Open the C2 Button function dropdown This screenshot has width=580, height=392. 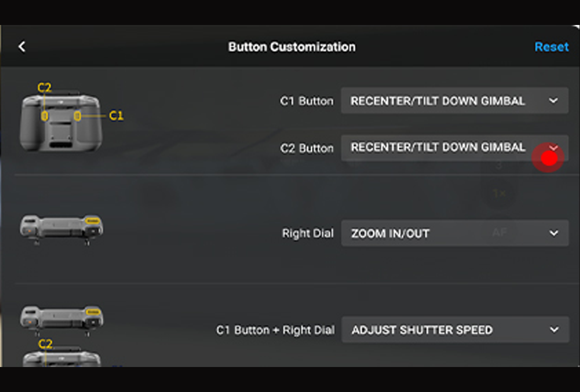point(454,147)
